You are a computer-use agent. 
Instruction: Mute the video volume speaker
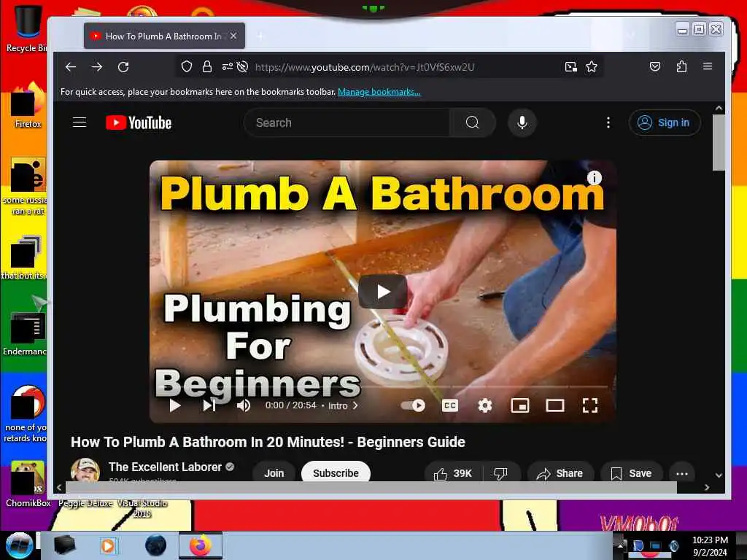244,405
